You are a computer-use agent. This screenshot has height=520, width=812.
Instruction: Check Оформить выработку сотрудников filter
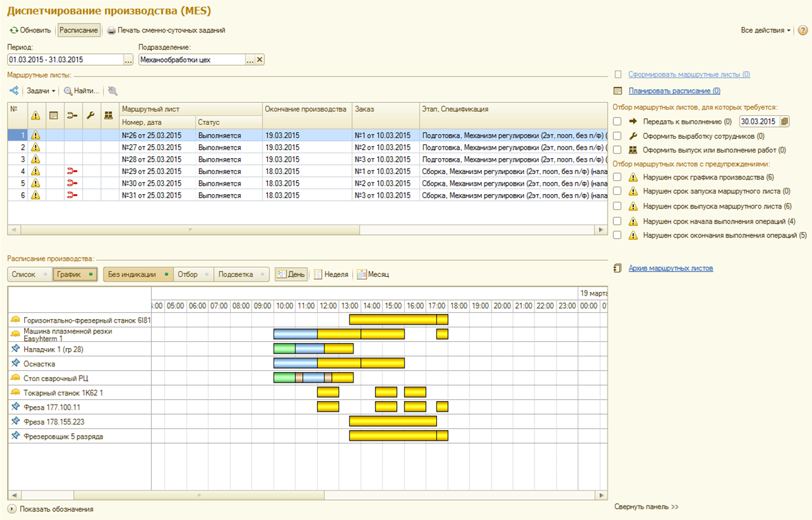click(617, 136)
